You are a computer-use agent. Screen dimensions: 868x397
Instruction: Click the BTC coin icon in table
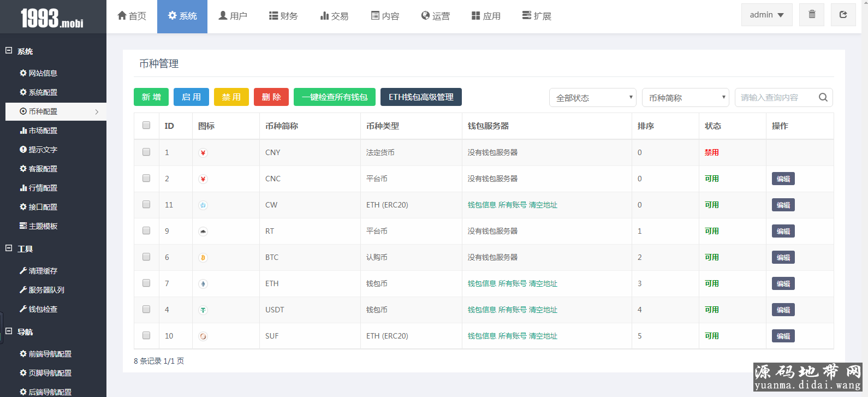203,258
